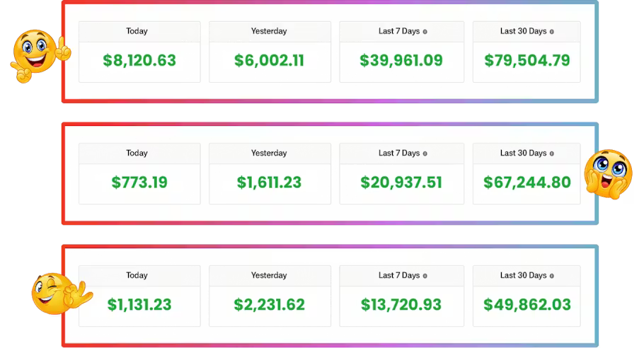The width and height of the screenshot is (644, 348).
Task: Click info icon beside top Last 30 Days
Action: tap(552, 32)
